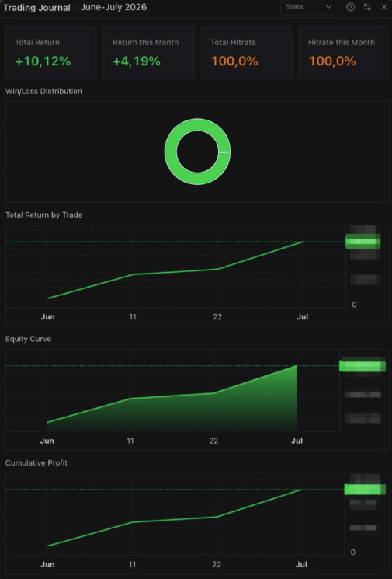The image size is (392, 579).
Task: Click the Total Return by Trade heading
Action: 44,215
